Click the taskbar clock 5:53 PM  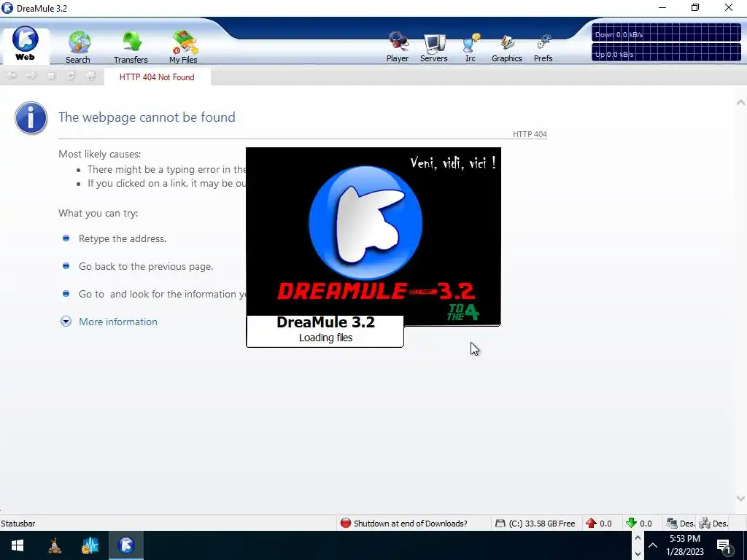tap(684, 539)
